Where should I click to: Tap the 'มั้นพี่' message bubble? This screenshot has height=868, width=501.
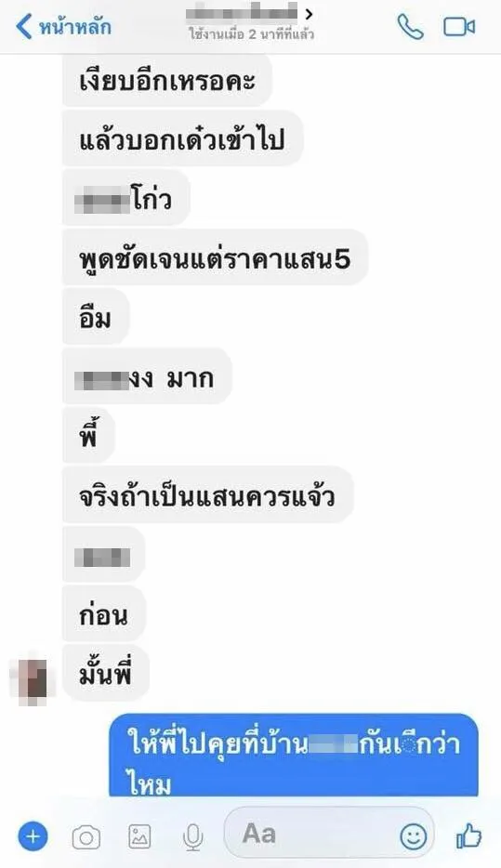(x=106, y=673)
